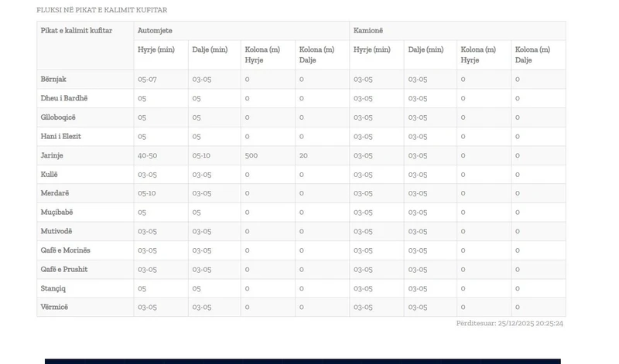Click the 05-07 entry time for Bërnjak
Image resolution: width=619 pixels, height=364 pixels.
coord(148,79)
